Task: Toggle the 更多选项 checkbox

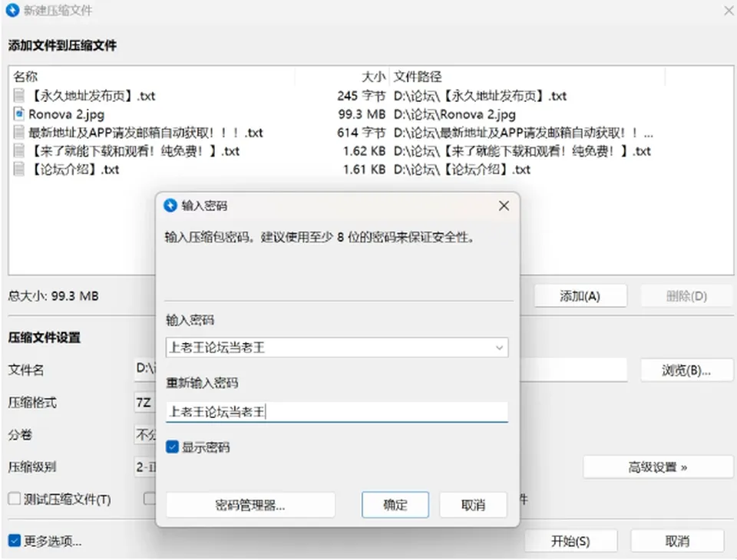Action: (x=15, y=541)
